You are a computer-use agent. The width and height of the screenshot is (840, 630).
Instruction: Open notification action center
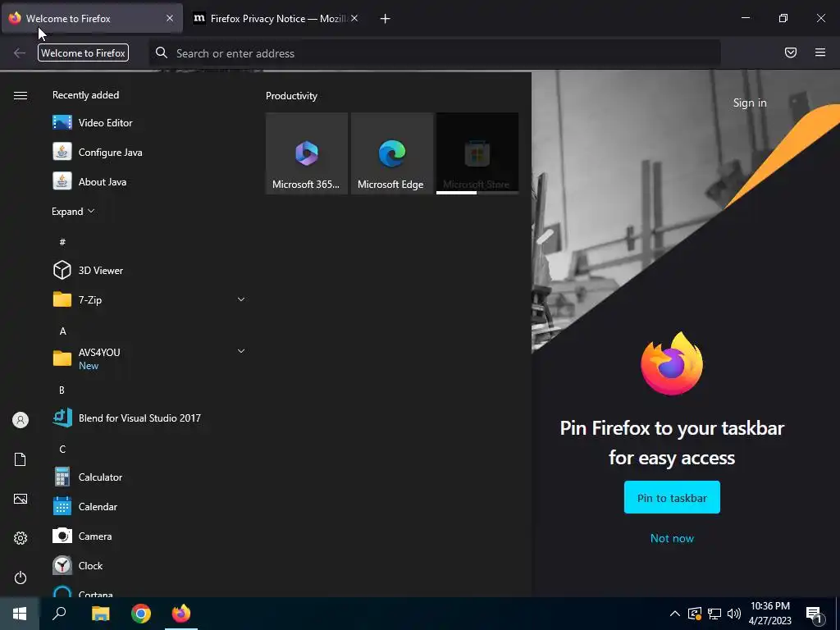tap(814, 614)
